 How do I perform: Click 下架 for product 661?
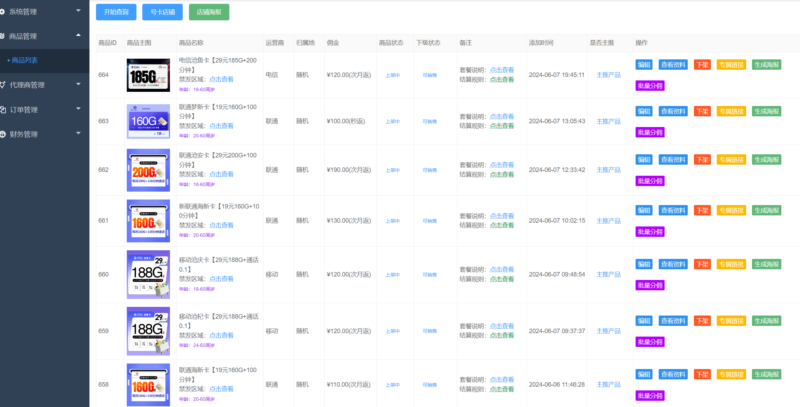click(702, 210)
